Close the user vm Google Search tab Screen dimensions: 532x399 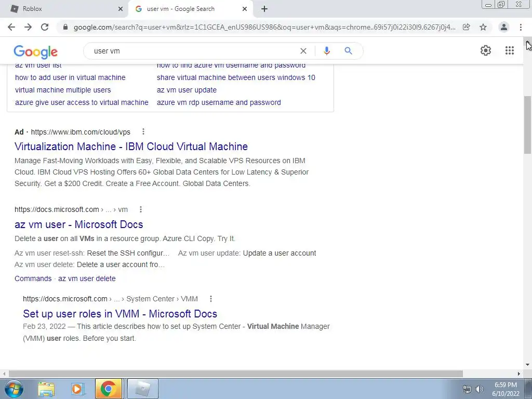coord(245,9)
